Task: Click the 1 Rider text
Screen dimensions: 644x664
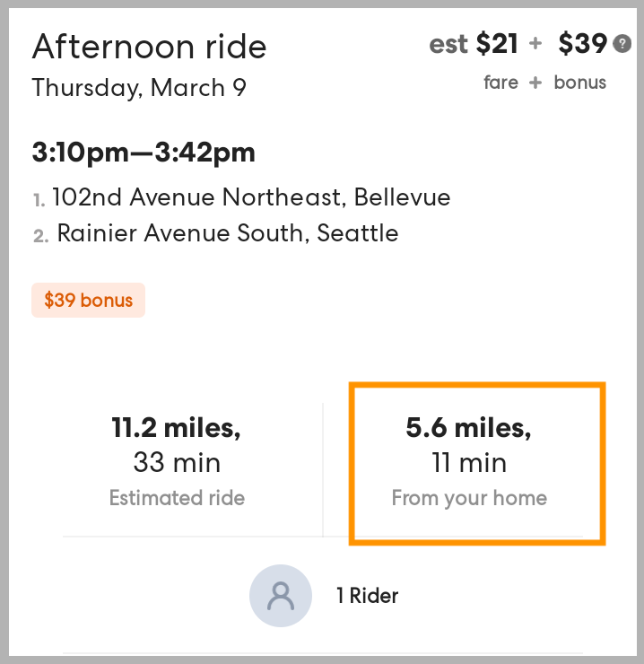Action: pos(367,596)
